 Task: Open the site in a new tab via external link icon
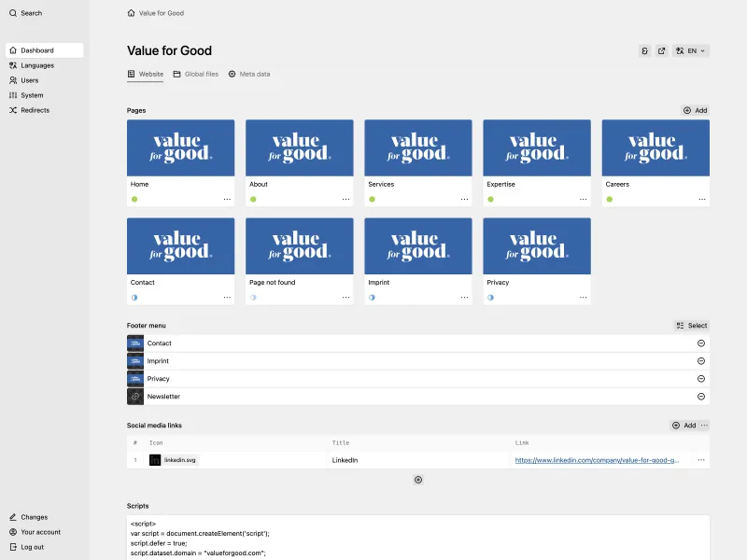coord(661,50)
